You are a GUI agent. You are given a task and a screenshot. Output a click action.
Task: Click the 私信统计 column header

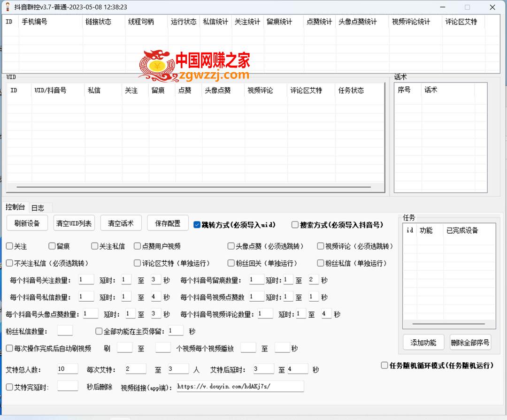point(215,22)
